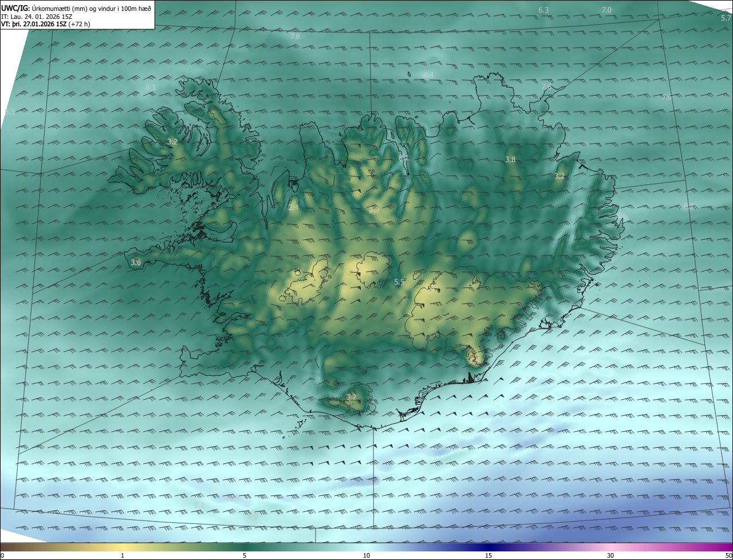Click the IT: Lau. 24. 01. 2026 15Z line
Image resolution: width=733 pixels, height=560 pixels.
pyautogui.click(x=37, y=17)
